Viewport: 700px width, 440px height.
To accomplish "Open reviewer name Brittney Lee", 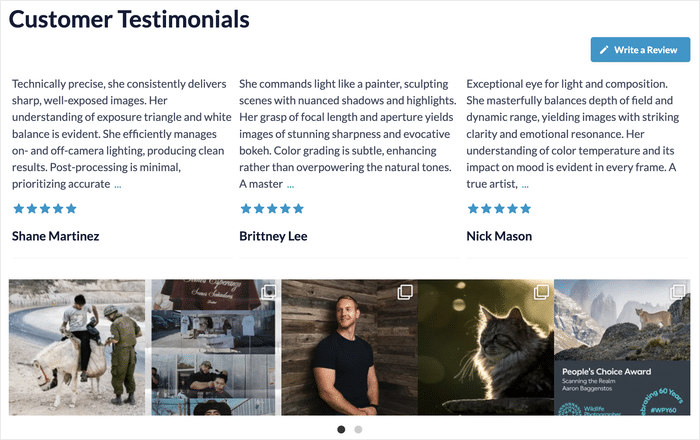I will click(x=273, y=236).
